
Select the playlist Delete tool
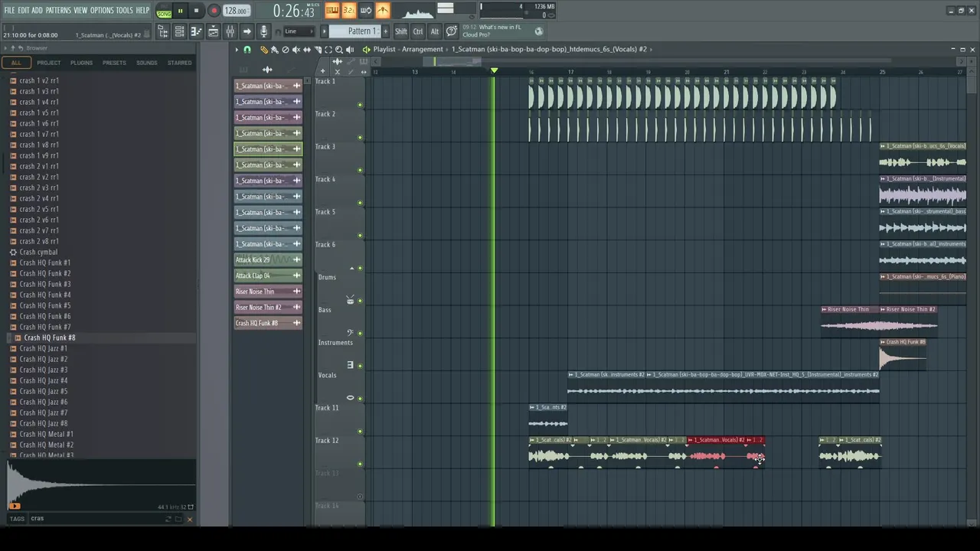(x=286, y=50)
